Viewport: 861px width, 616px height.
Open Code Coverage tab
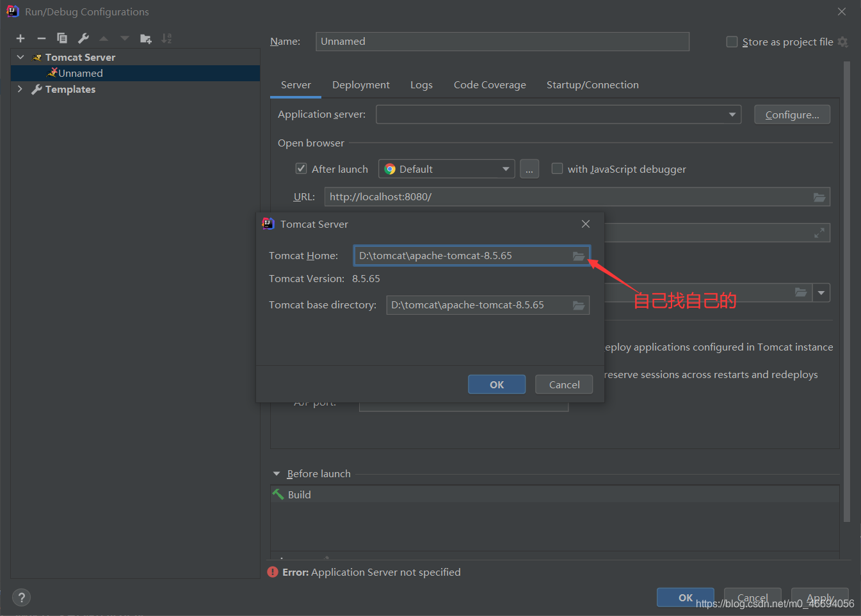click(x=490, y=84)
